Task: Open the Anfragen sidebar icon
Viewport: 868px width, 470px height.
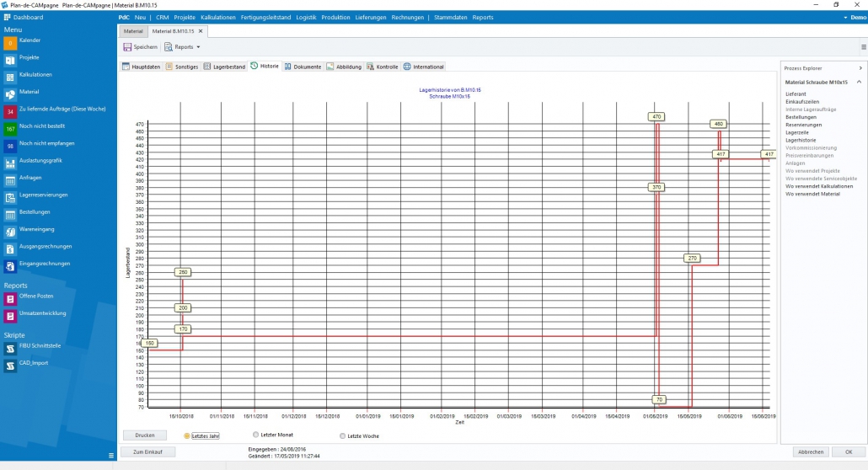Action: pyautogui.click(x=10, y=180)
